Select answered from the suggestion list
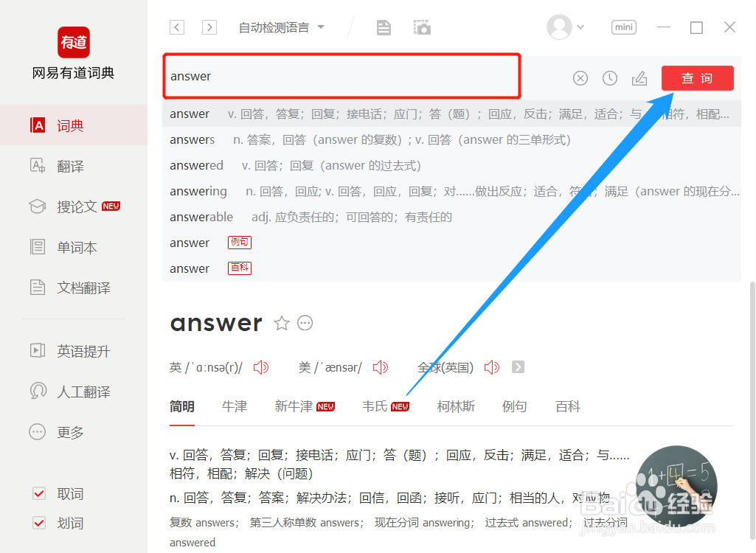This screenshot has height=553, width=756. click(x=196, y=165)
